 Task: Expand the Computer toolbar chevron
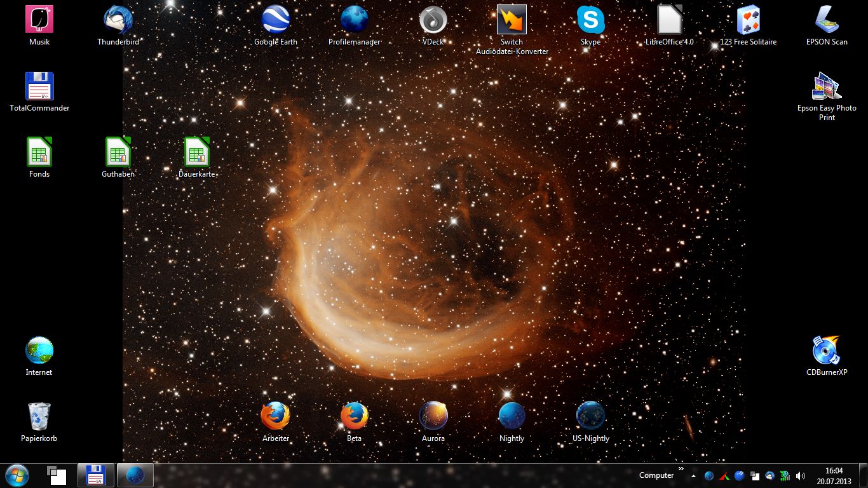click(x=681, y=470)
